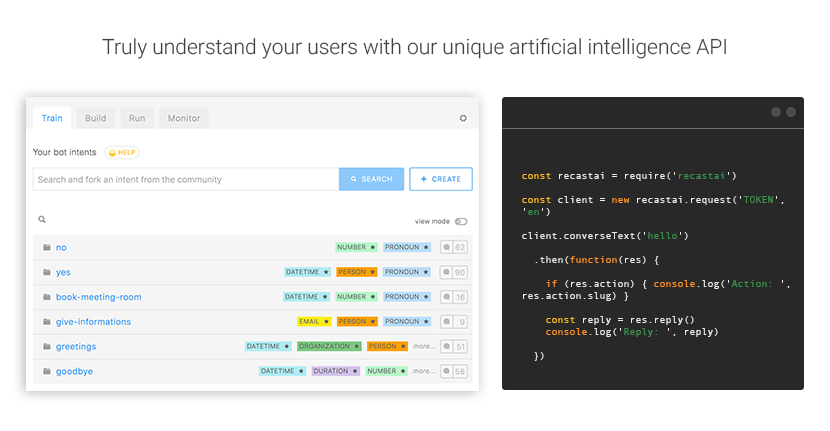Click the small magnifier filter icon
Screen dimensions: 830x431
coord(42,219)
